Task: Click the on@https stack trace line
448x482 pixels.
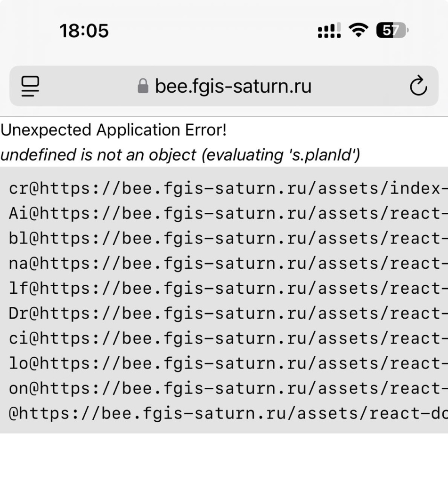Action: 228,388
